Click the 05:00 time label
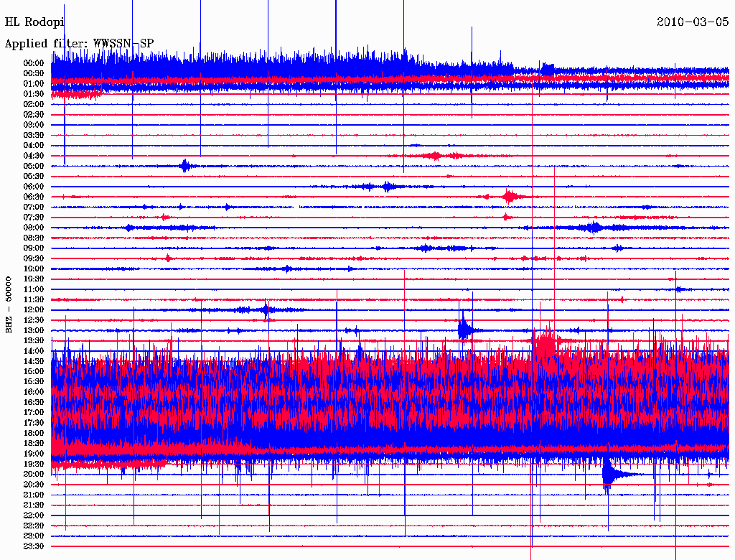 click(x=34, y=166)
